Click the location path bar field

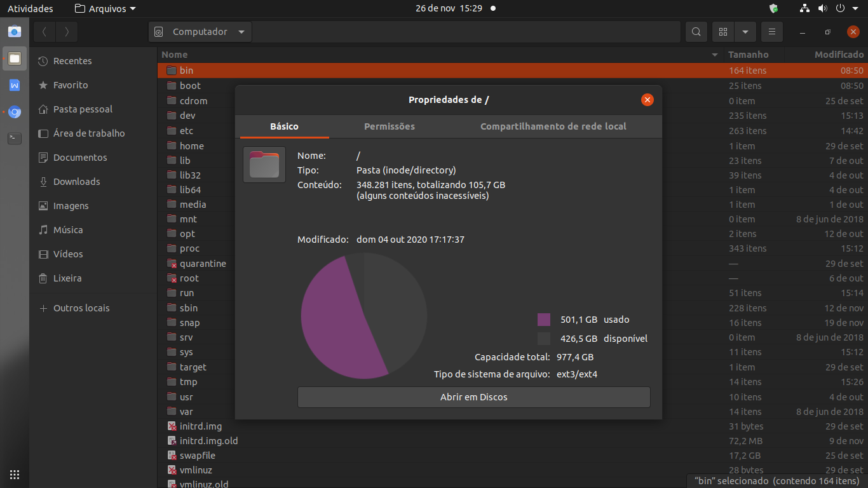(466, 32)
